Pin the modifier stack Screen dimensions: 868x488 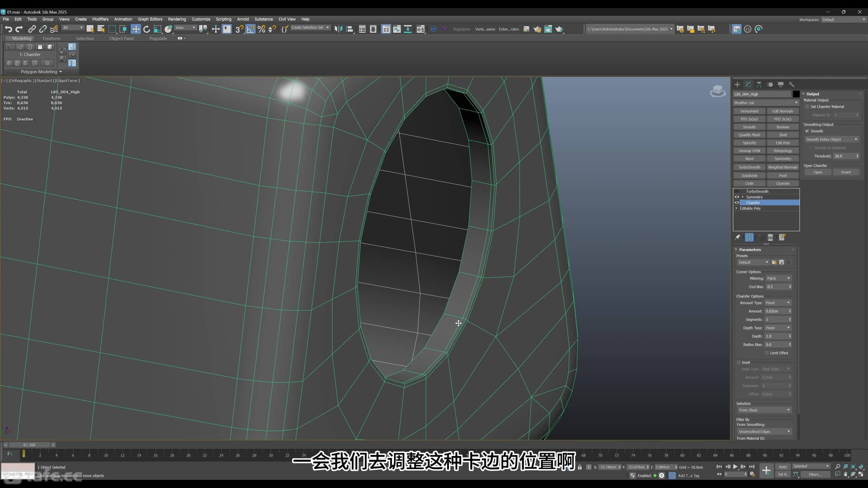737,237
